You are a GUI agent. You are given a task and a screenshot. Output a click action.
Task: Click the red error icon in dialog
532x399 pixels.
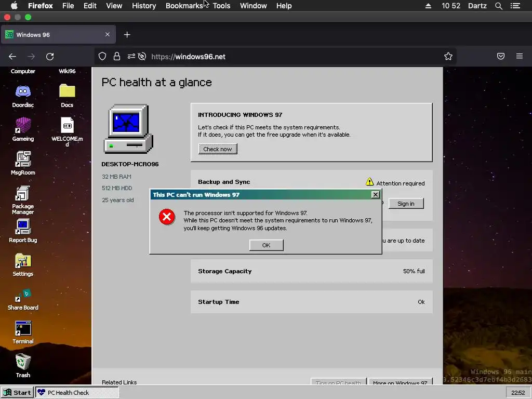pyautogui.click(x=167, y=217)
